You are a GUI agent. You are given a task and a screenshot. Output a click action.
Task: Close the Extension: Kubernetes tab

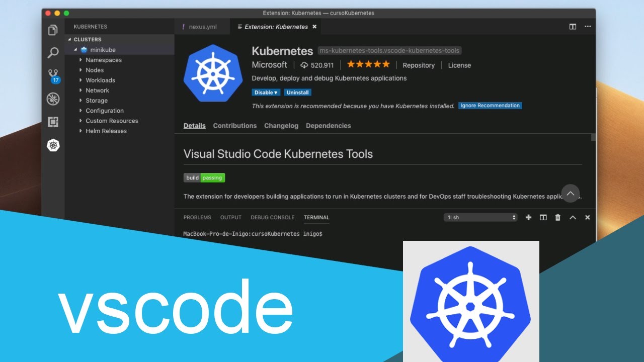pos(314,27)
